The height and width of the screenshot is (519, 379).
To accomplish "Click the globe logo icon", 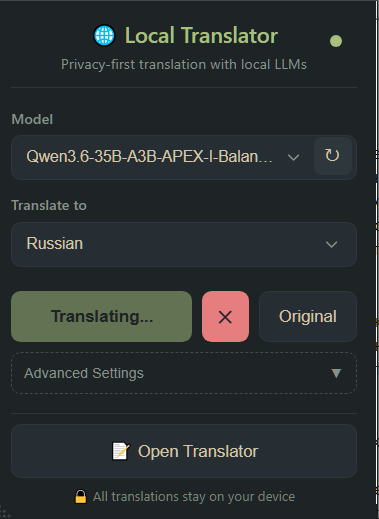I will (104, 36).
